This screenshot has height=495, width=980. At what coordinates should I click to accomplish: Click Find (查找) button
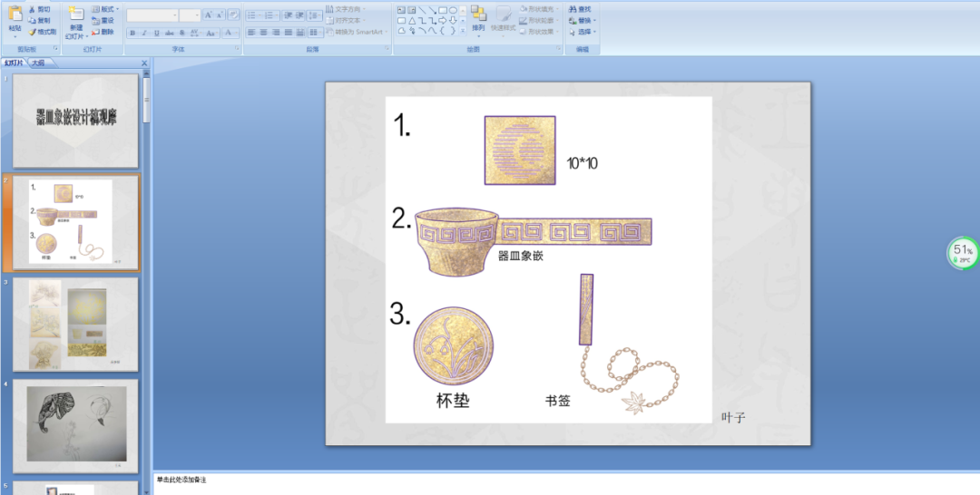click(580, 9)
